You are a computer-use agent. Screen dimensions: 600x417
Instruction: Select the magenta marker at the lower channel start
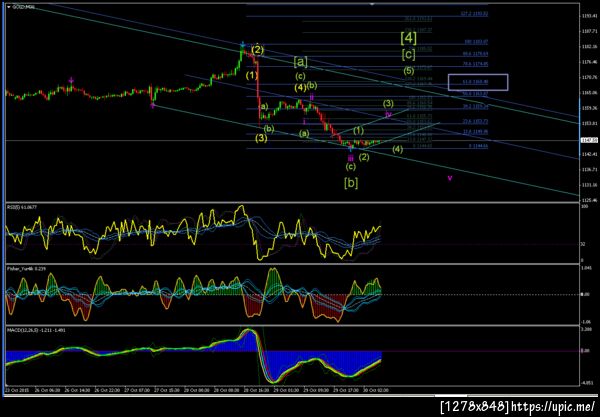153,105
